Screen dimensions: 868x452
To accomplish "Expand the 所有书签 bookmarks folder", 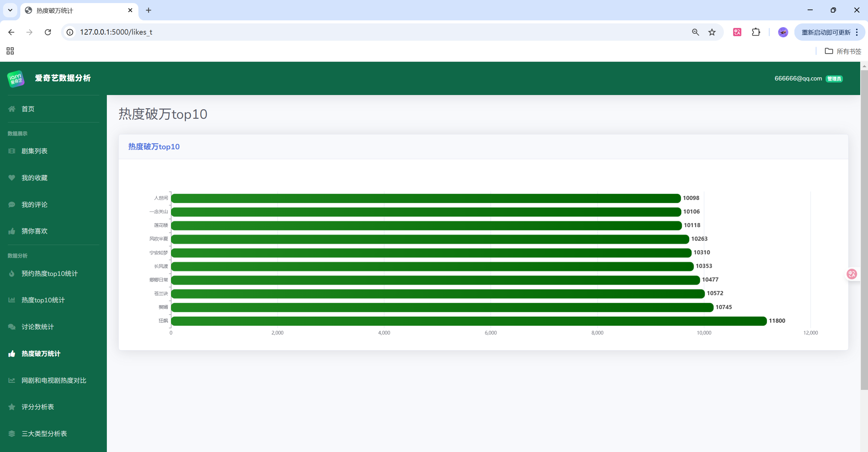I will [x=843, y=51].
